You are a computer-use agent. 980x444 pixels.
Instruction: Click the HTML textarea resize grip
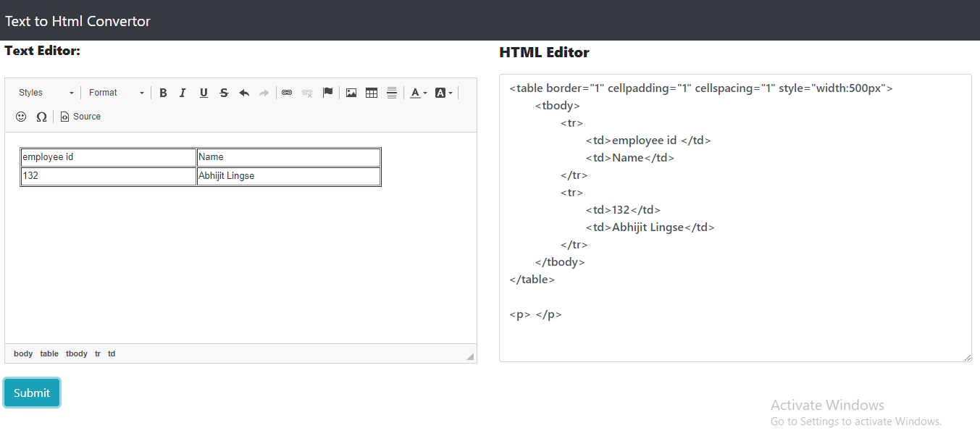(x=967, y=357)
